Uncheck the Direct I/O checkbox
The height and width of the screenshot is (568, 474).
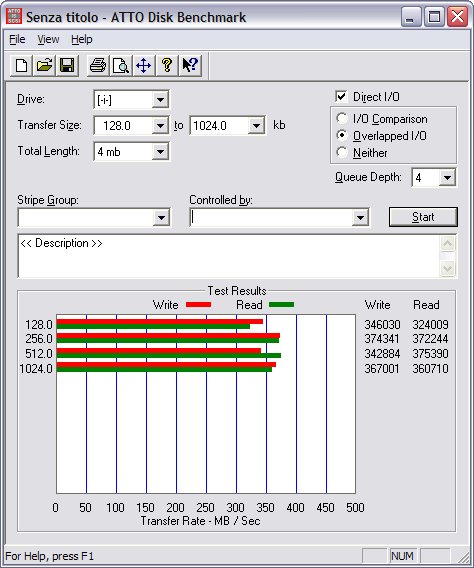coord(341,96)
